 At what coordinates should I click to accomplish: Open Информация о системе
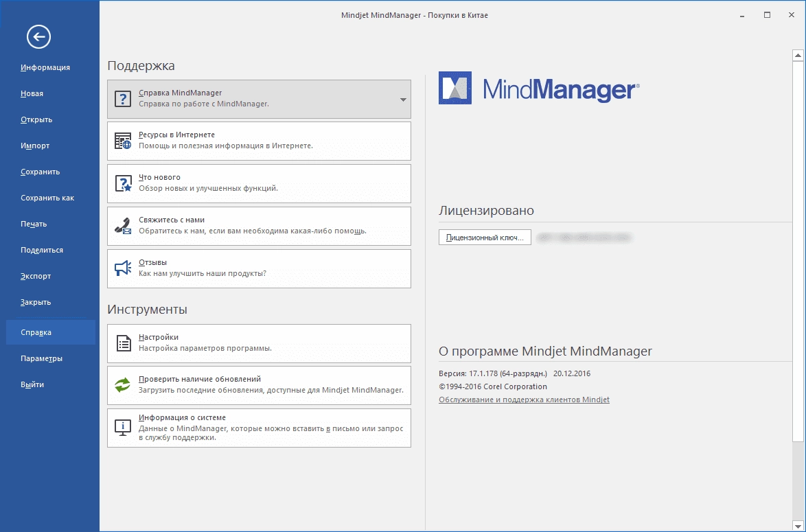point(259,428)
